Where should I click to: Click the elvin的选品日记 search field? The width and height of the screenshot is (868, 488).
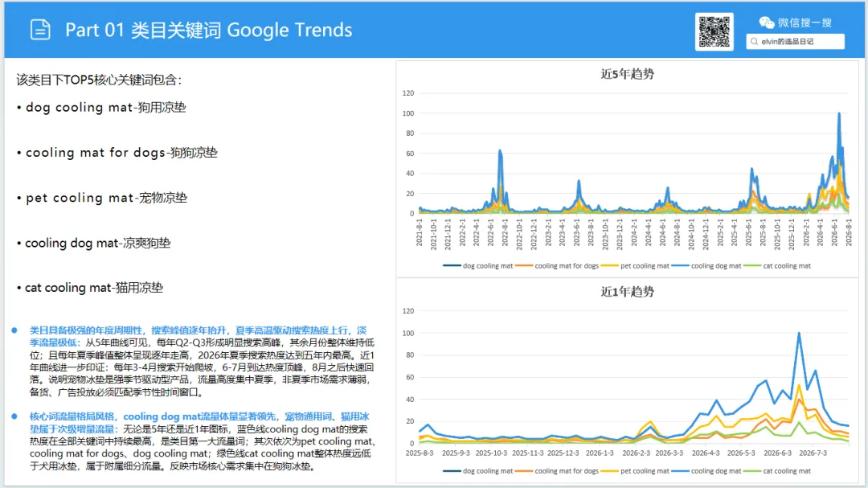click(x=795, y=42)
